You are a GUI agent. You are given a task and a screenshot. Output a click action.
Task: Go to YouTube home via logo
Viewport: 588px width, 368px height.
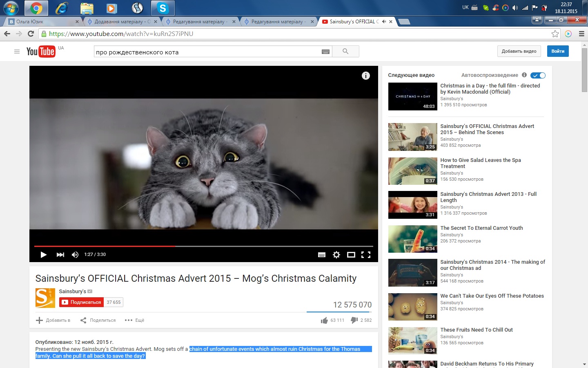click(41, 52)
